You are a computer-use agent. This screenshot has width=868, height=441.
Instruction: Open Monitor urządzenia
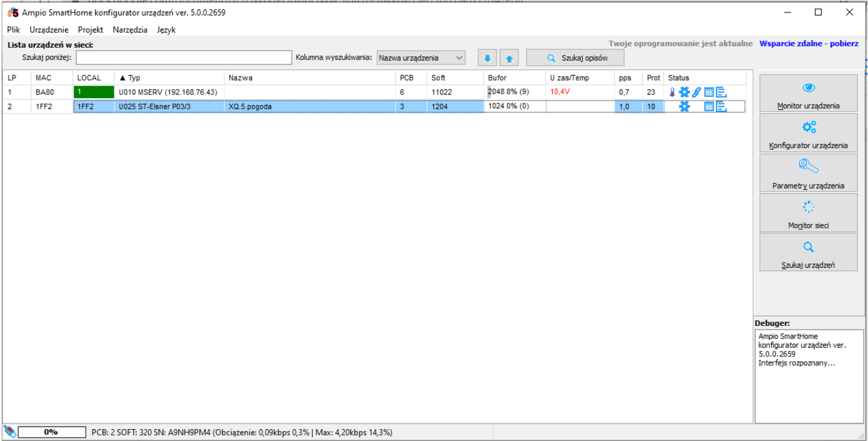pos(809,93)
